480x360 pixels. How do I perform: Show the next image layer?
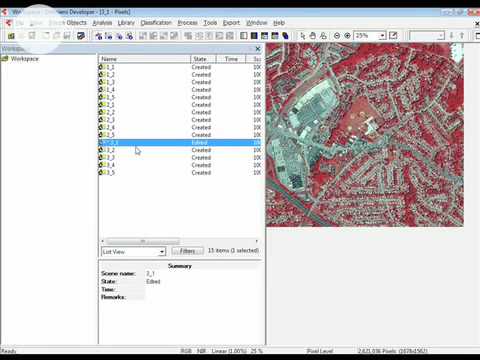(275, 36)
